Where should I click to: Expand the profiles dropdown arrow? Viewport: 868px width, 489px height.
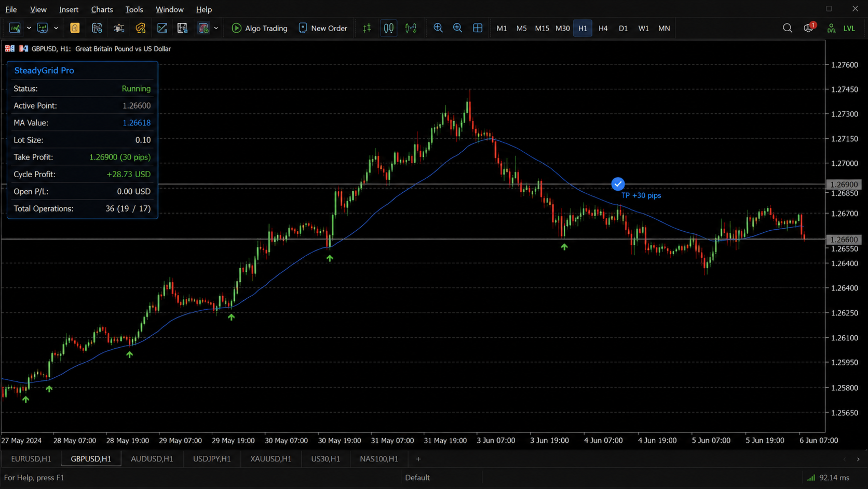point(56,28)
